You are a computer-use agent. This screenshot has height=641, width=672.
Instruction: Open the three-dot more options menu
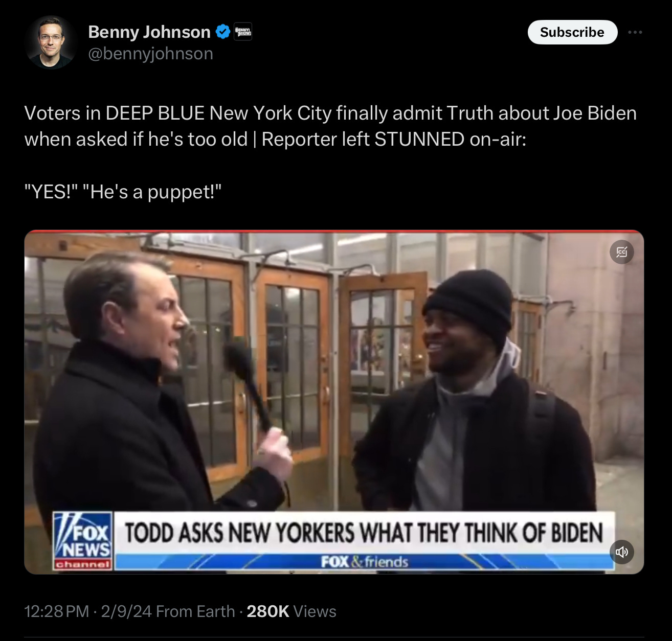pyautogui.click(x=635, y=32)
